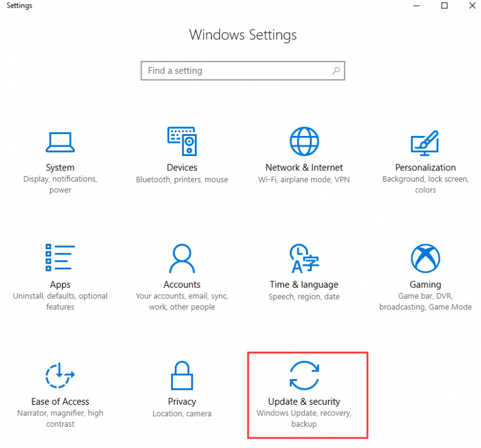This screenshot has width=481, height=448.
Task: Close the Settings window
Action: pyautogui.click(x=472, y=6)
